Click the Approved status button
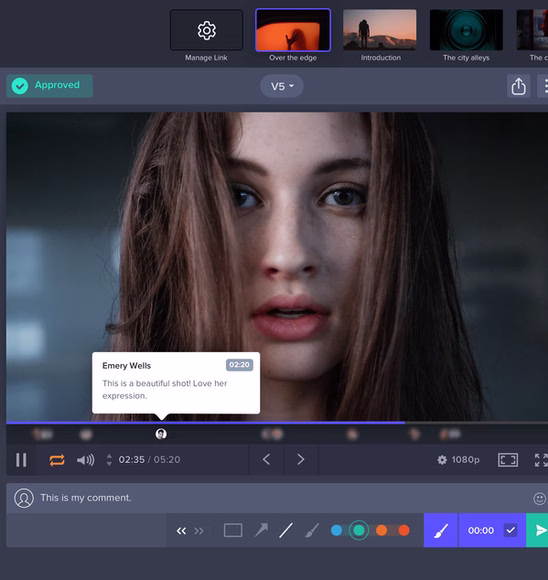548x580 pixels. tap(49, 85)
